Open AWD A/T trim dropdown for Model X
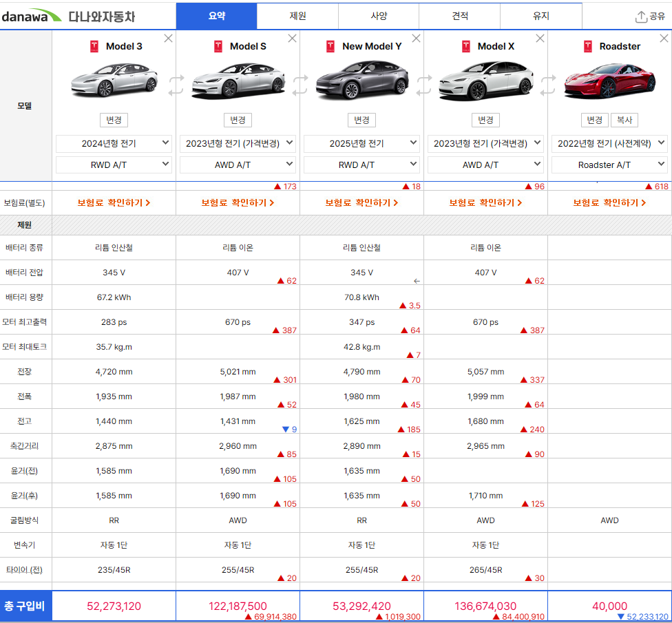Image resolution: width=672 pixels, height=623 pixels. pyautogui.click(x=485, y=165)
